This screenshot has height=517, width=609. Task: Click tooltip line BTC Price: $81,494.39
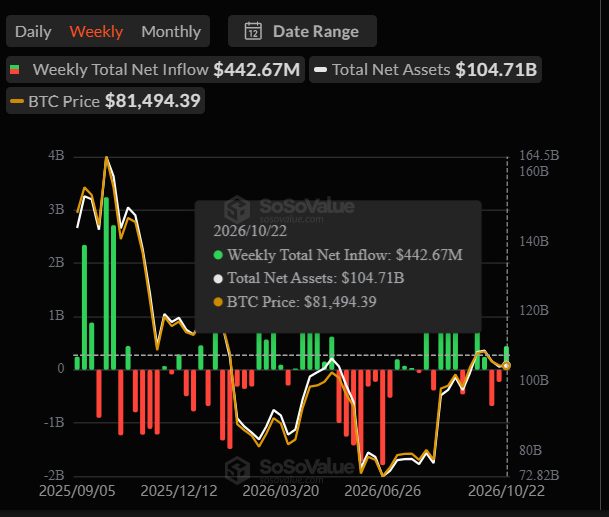click(x=295, y=302)
